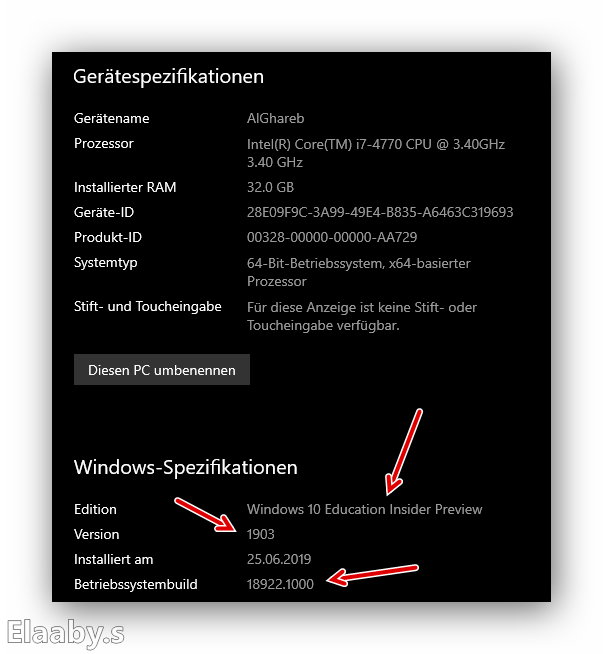603x654 pixels.
Task: Click the red arrow pointing at Version 1903
Action: [x=211, y=514]
